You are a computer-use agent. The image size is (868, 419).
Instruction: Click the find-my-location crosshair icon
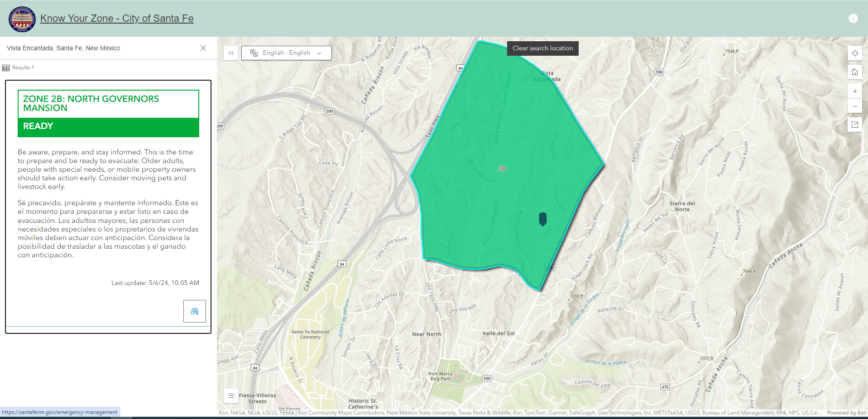(x=855, y=53)
